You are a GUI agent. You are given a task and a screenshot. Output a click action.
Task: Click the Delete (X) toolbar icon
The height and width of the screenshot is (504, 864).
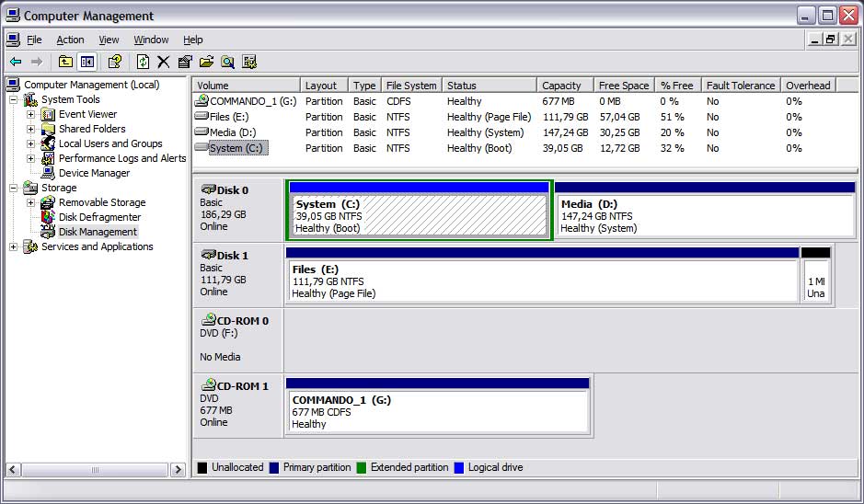click(163, 62)
